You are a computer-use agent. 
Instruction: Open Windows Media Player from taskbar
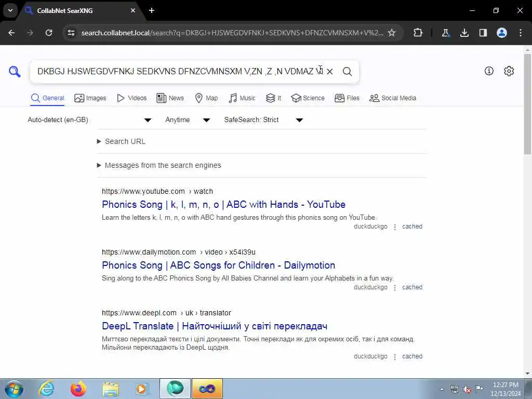pos(142,389)
